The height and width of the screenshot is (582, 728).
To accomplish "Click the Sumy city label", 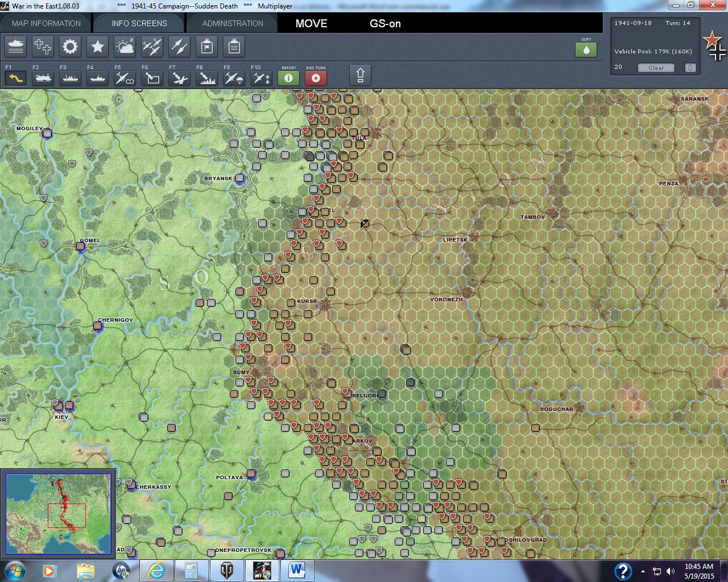I will click(x=241, y=372).
